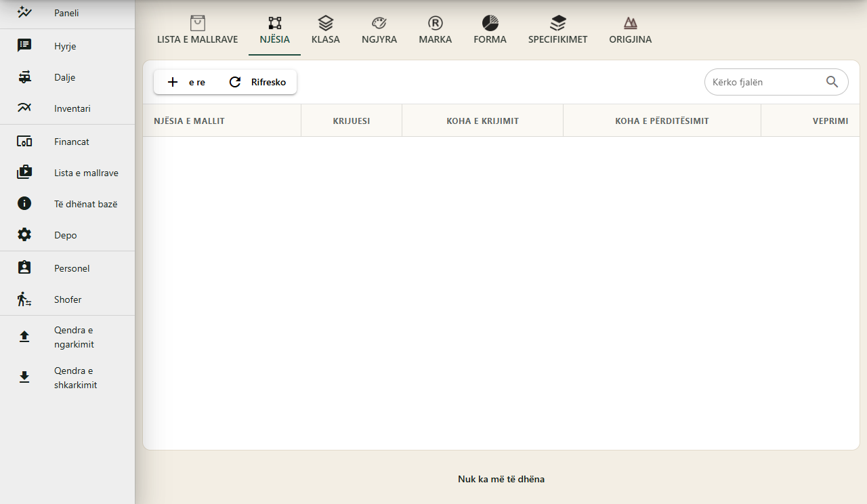Click the Shofer walking-person icon
Image resolution: width=867 pixels, height=504 pixels.
tap(24, 299)
